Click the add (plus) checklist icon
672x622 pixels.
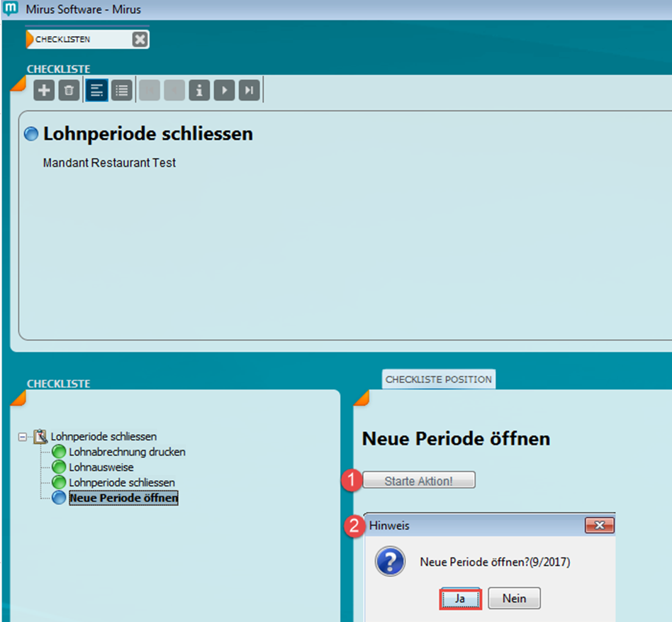44,91
